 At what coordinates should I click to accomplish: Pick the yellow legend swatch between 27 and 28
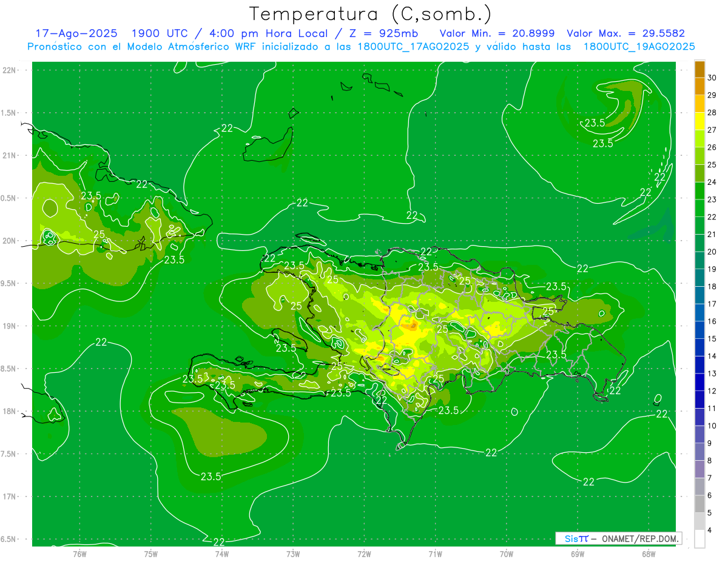point(699,121)
